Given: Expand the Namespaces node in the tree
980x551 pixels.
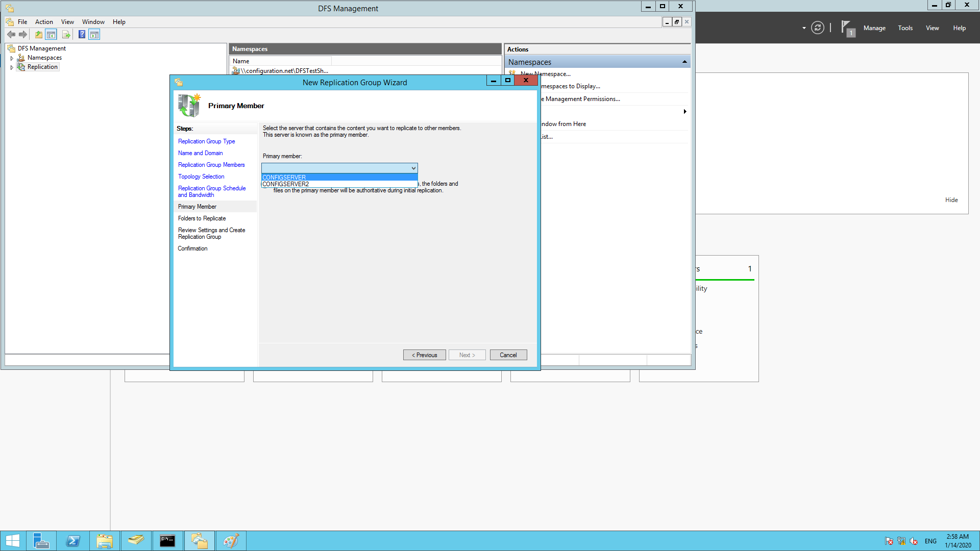Looking at the screenshot, I should coord(12,58).
